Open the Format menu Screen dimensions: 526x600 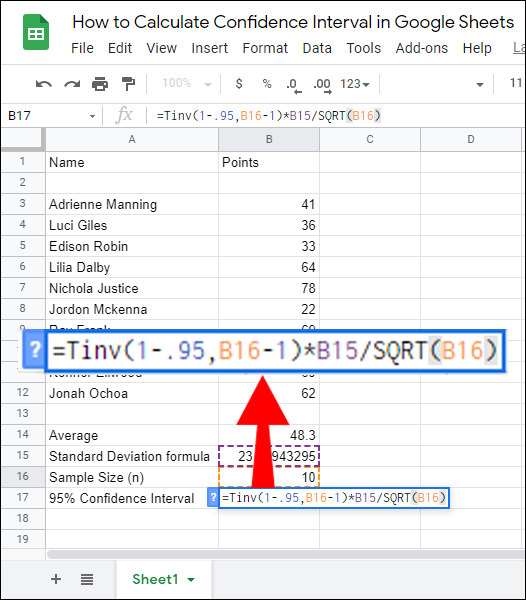pos(265,48)
